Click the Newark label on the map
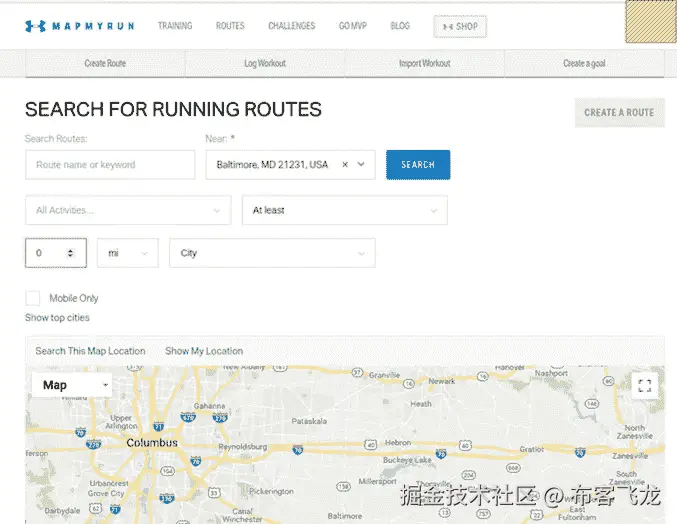 pos(441,381)
